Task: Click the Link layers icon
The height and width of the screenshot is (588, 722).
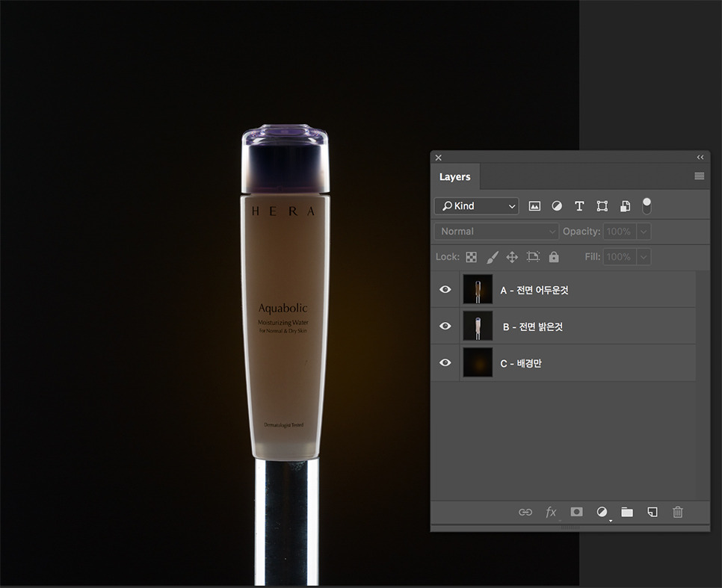Action: click(525, 512)
